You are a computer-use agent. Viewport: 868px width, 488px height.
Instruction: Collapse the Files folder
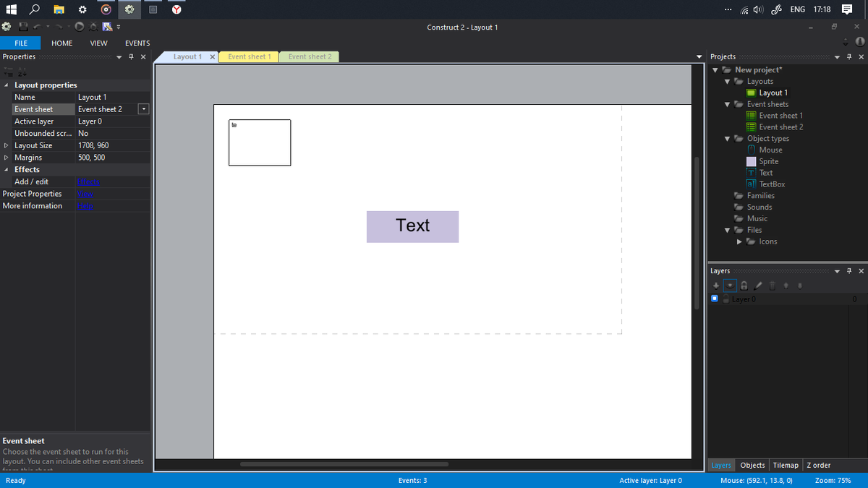coord(727,230)
